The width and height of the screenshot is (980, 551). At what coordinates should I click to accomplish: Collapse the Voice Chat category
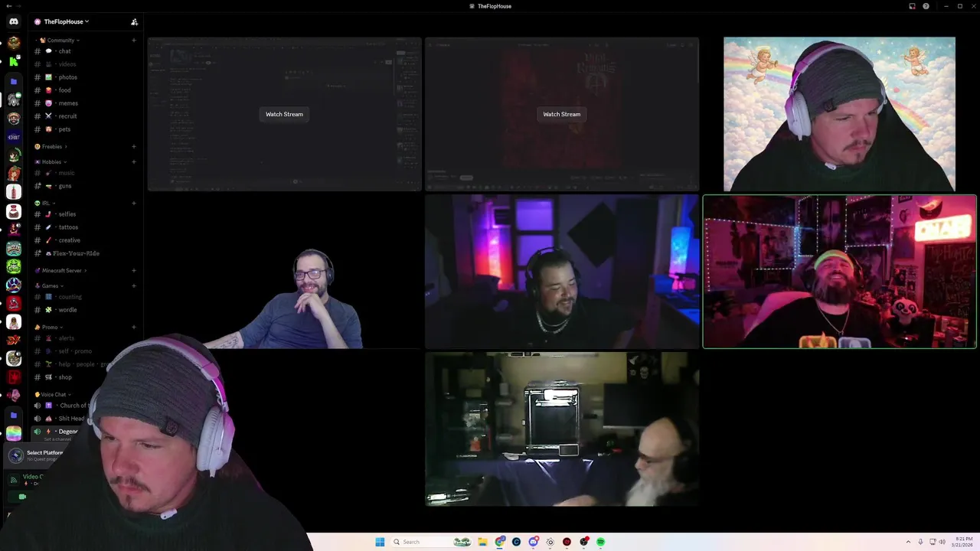point(53,394)
